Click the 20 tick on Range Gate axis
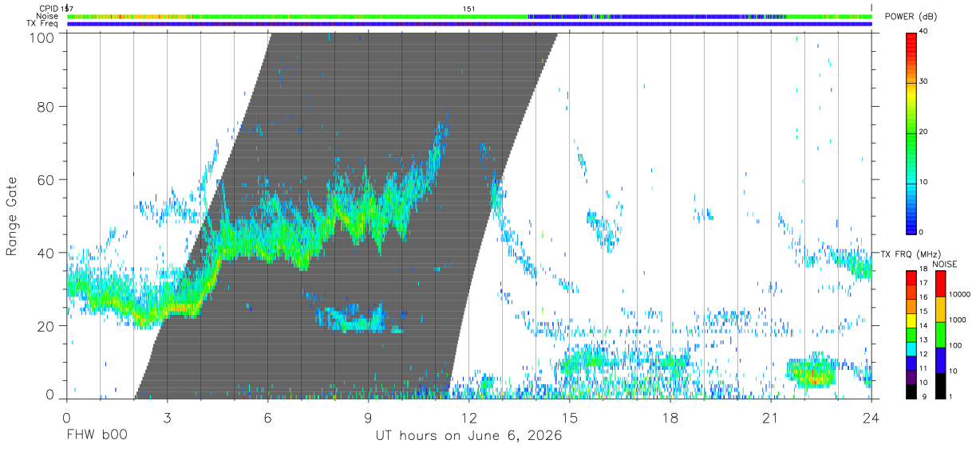This screenshot has width=980, height=452. click(x=46, y=326)
